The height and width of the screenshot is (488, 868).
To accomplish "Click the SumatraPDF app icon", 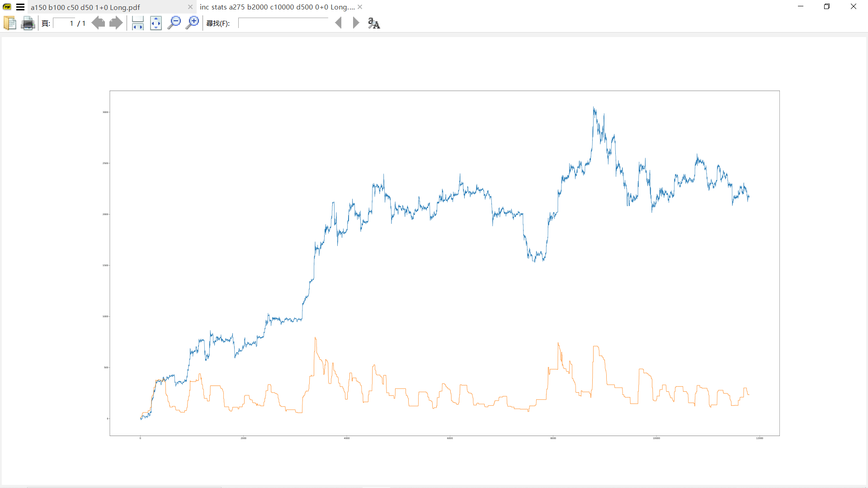I will [x=7, y=7].
